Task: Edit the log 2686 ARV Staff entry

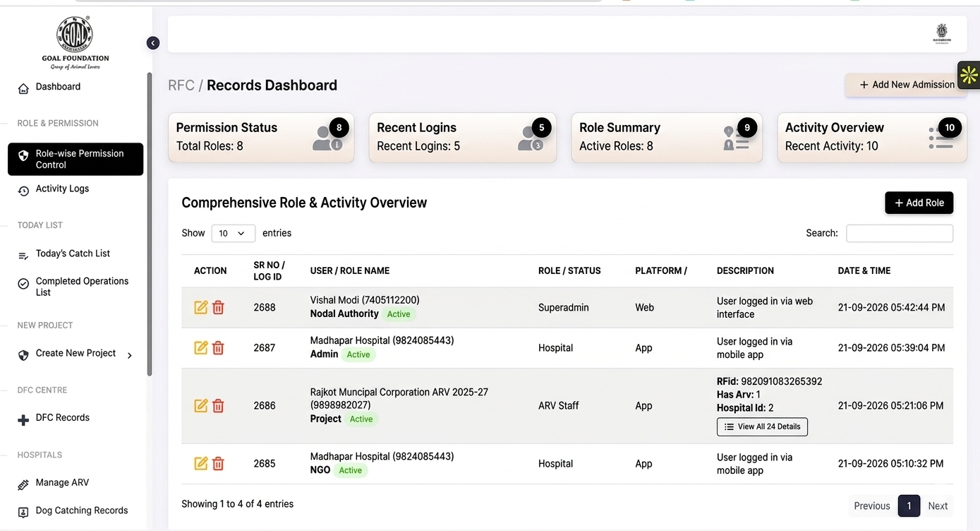Action: pyautogui.click(x=201, y=405)
